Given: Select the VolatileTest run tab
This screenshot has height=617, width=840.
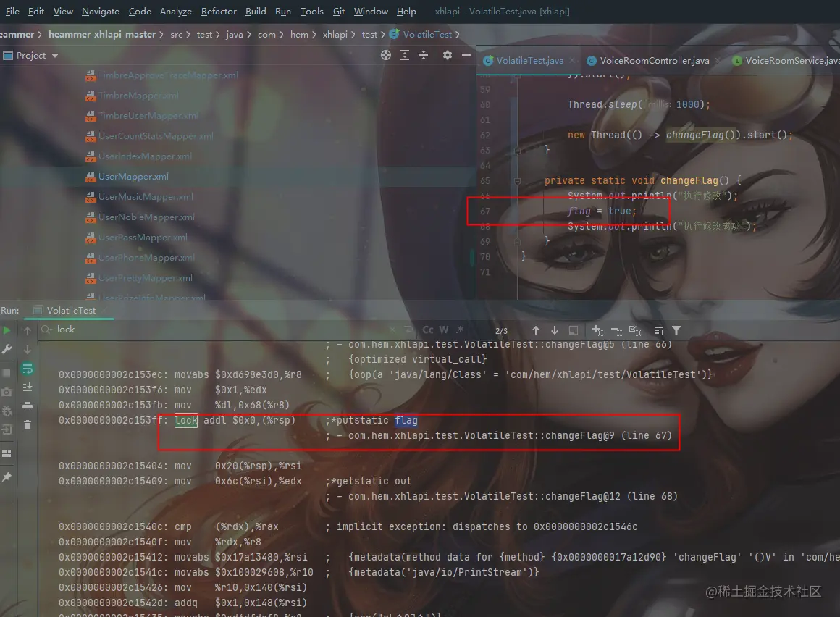Looking at the screenshot, I should tap(71, 310).
